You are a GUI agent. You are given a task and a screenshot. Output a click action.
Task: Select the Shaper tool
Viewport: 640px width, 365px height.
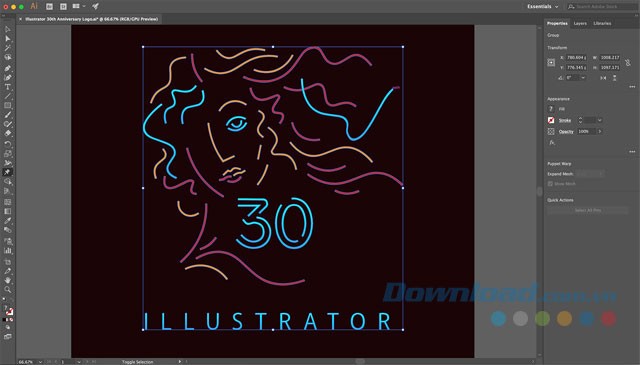click(x=7, y=124)
